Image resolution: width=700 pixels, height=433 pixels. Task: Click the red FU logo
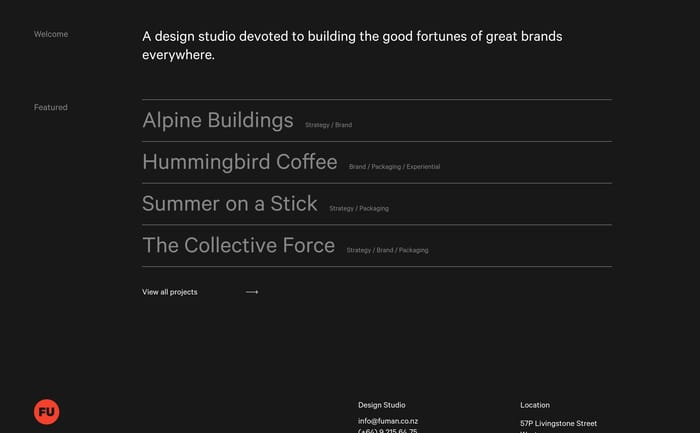pyautogui.click(x=47, y=411)
